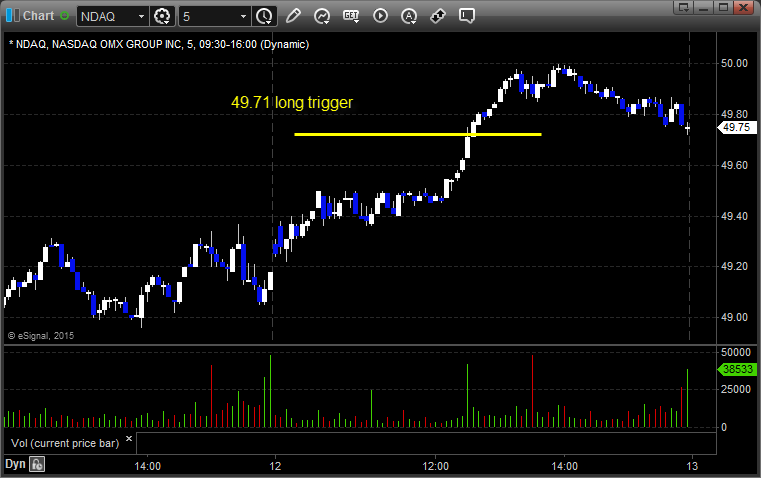This screenshot has height=478, width=761.
Task: Click the current price 49.75 marker
Action: pyautogui.click(x=737, y=127)
